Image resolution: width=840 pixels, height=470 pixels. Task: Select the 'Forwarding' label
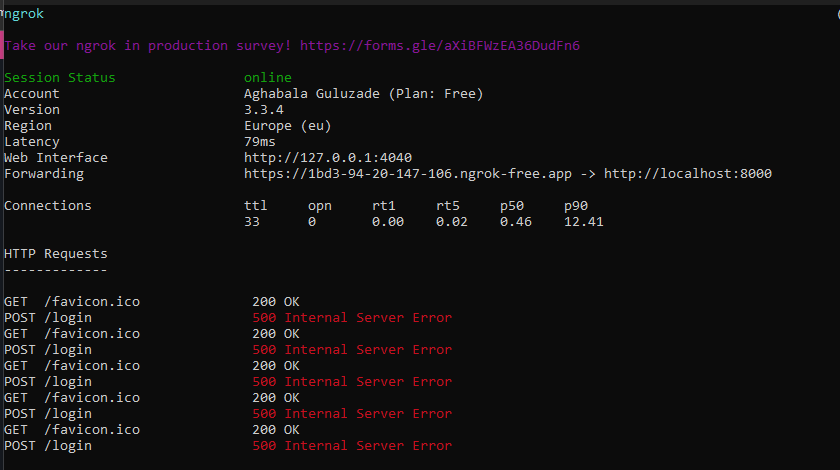pyautogui.click(x=44, y=174)
